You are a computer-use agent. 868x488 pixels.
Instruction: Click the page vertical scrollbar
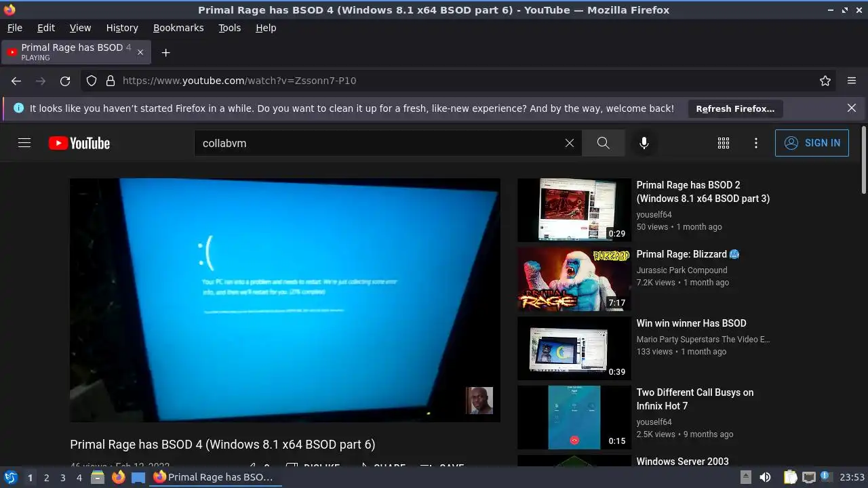coord(863,159)
